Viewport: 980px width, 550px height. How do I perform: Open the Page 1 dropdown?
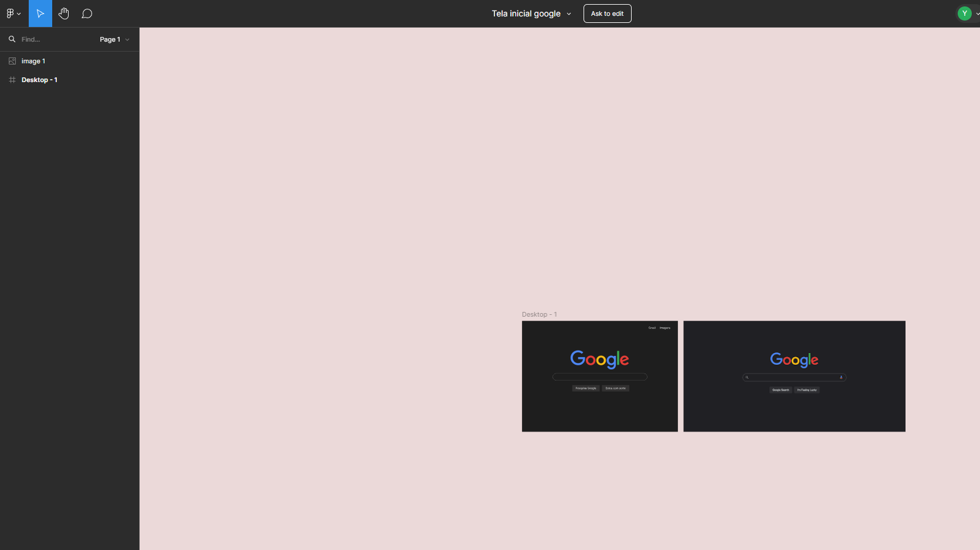tap(114, 39)
